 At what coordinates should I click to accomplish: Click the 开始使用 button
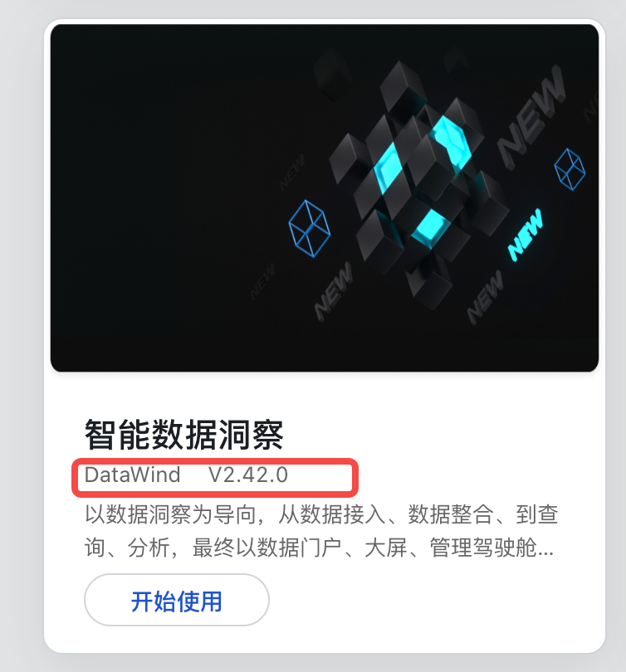177,600
